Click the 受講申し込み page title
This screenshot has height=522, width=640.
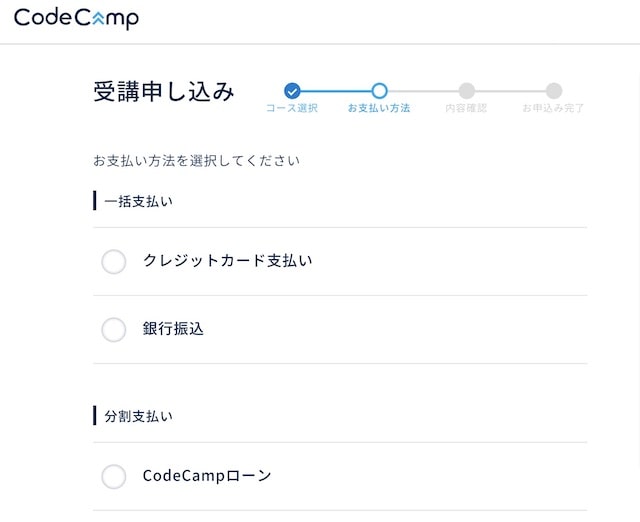(x=164, y=91)
